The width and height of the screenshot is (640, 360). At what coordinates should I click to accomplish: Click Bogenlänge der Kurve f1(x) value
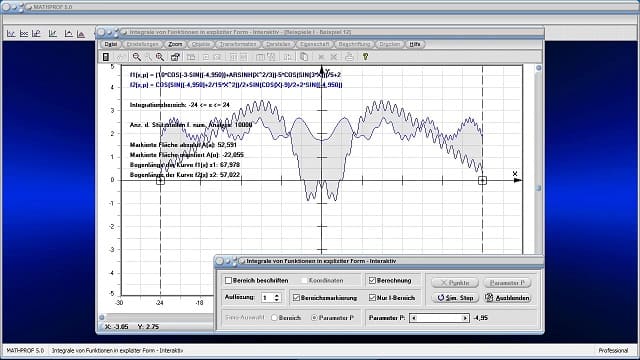[x=229, y=165]
